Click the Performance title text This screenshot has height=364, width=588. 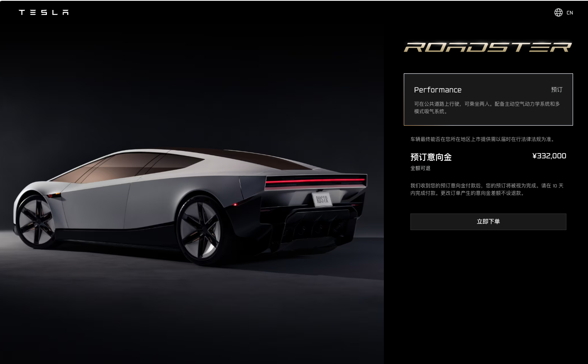pyautogui.click(x=437, y=90)
